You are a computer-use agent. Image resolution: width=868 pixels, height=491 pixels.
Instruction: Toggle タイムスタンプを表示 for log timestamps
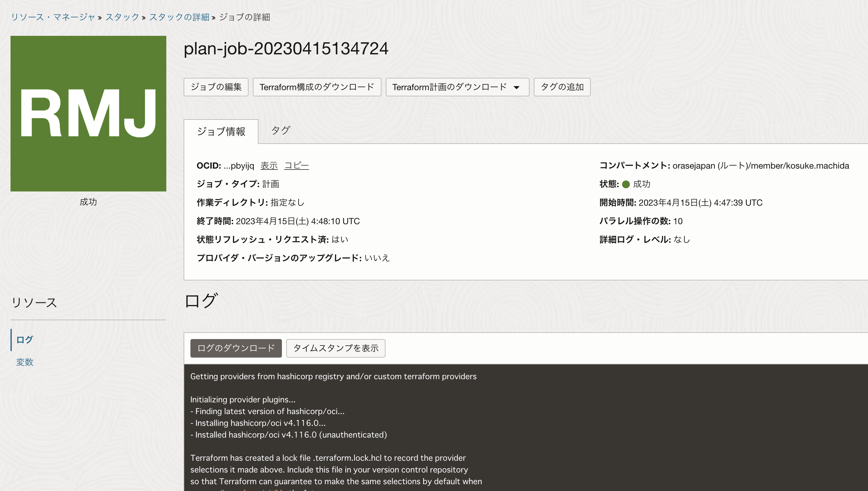tap(335, 348)
